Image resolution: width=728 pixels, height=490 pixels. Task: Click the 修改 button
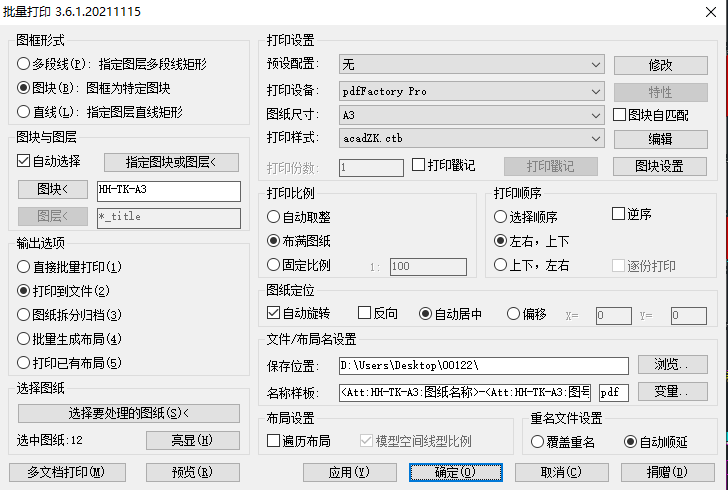660,65
